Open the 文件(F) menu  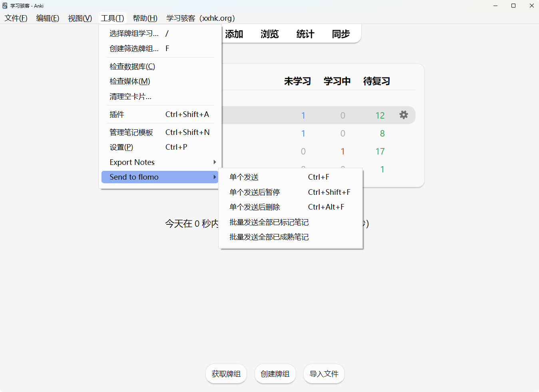click(16, 18)
